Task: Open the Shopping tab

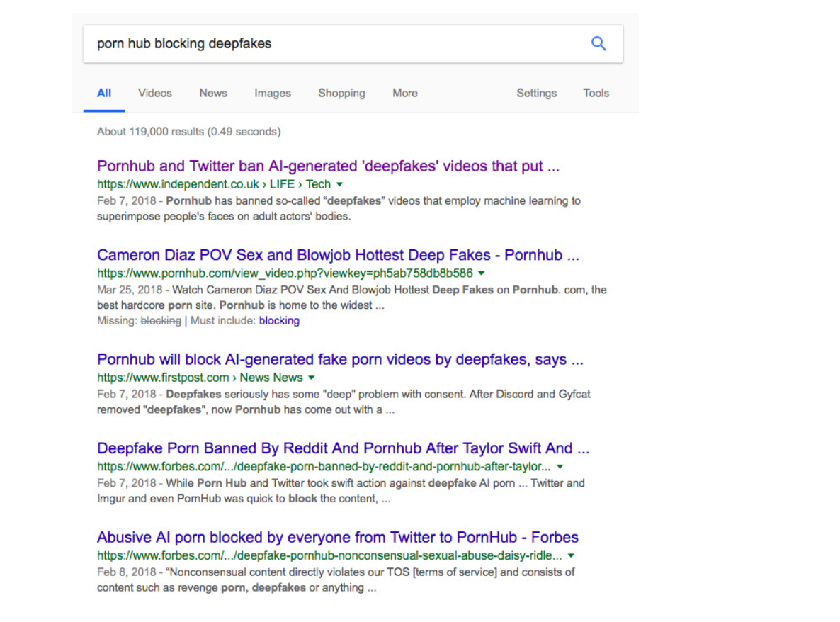Action: click(x=342, y=94)
